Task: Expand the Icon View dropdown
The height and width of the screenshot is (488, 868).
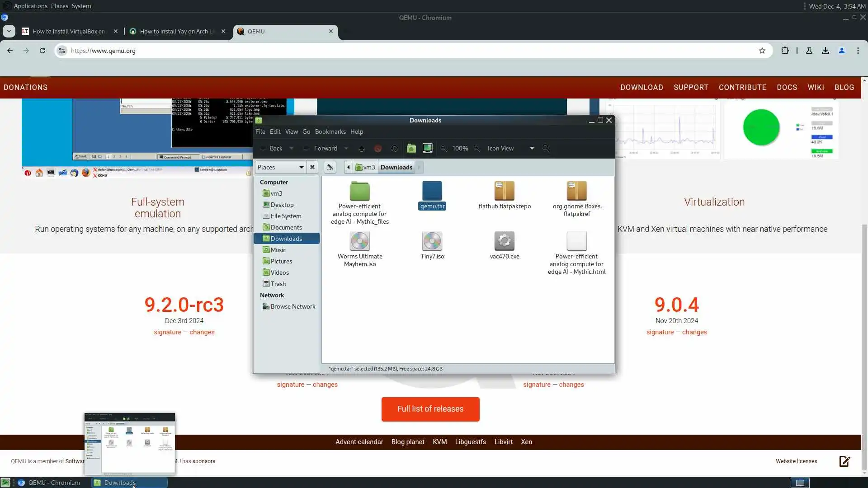Action: [532, 148]
